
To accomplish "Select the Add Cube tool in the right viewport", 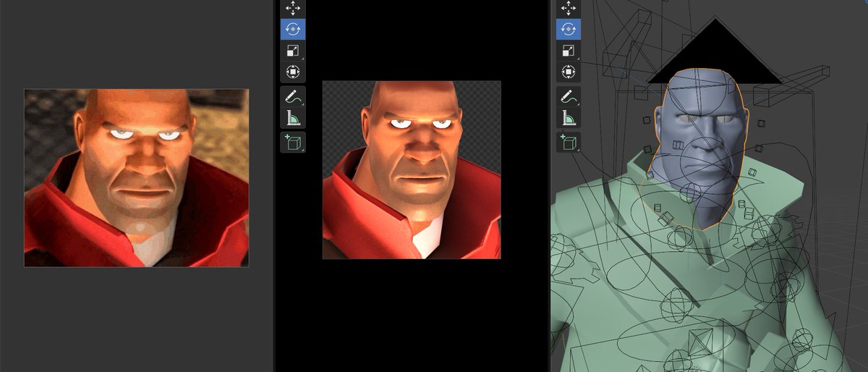I will pyautogui.click(x=568, y=142).
